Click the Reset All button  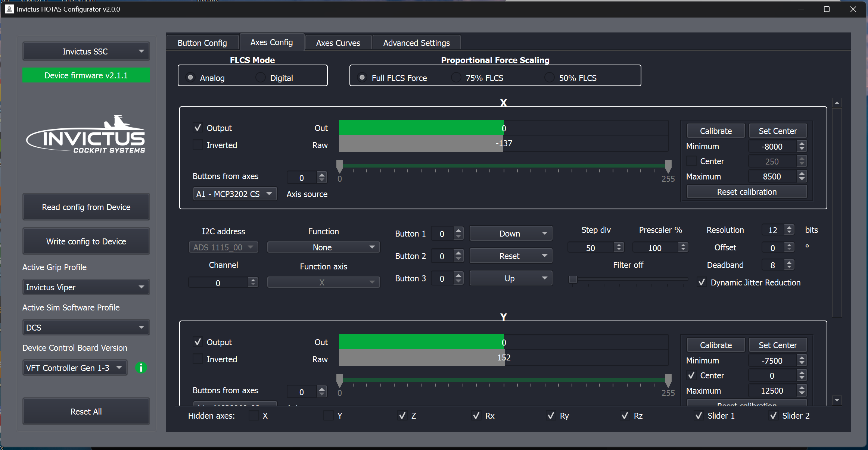(86, 412)
